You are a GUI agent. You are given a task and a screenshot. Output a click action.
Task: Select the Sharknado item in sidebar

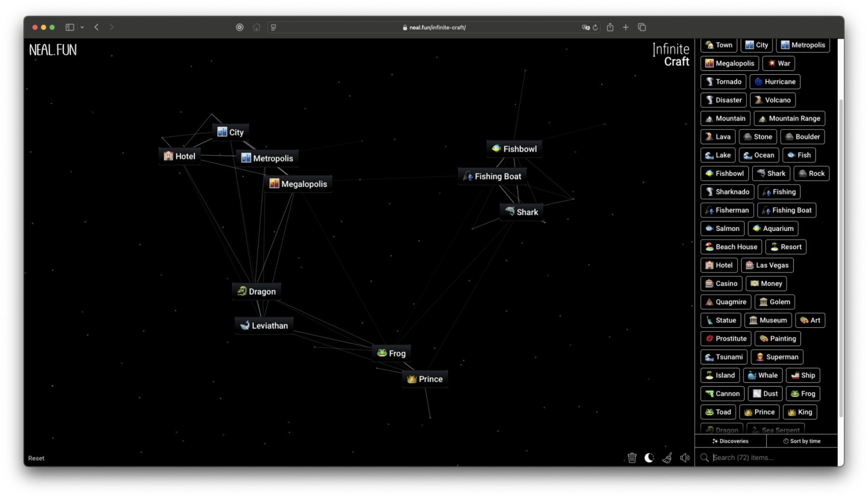tap(727, 192)
